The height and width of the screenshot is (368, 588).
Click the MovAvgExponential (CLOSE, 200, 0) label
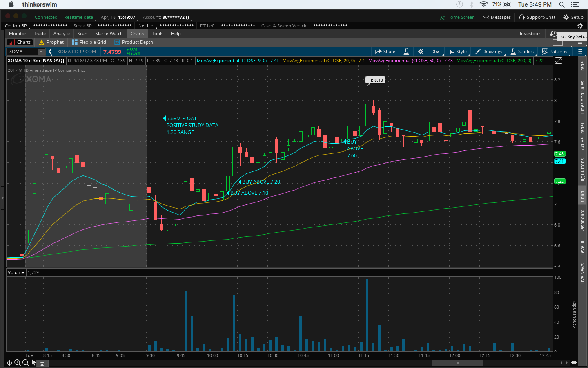click(494, 61)
